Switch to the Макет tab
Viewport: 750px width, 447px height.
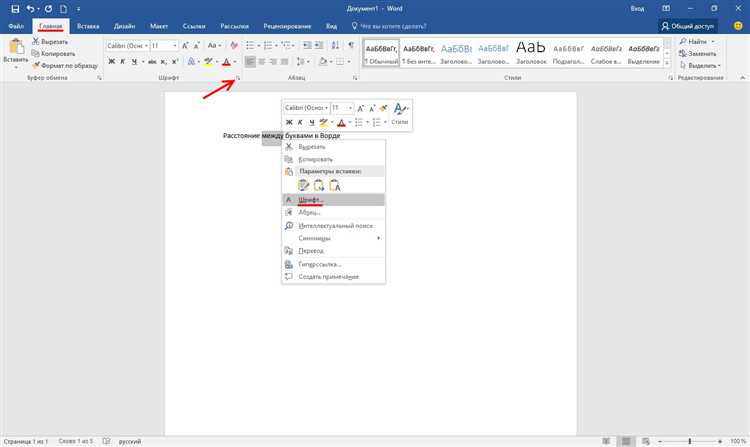[x=159, y=26]
